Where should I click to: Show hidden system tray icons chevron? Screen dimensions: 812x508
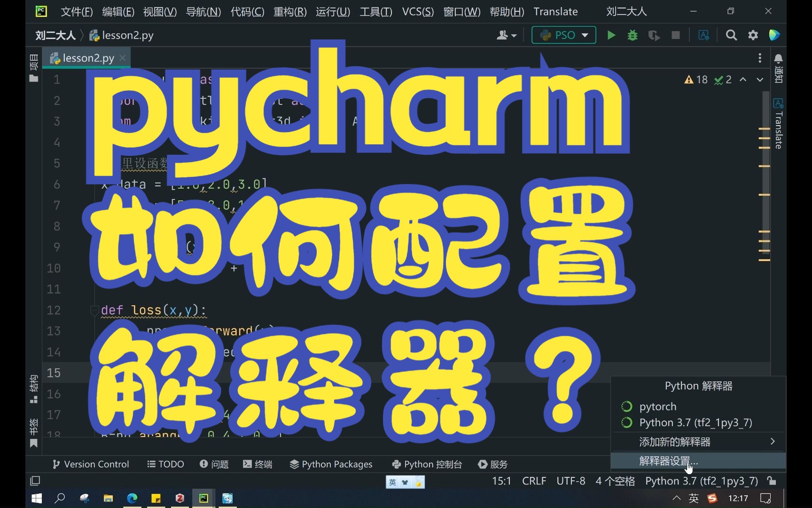click(x=677, y=498)
